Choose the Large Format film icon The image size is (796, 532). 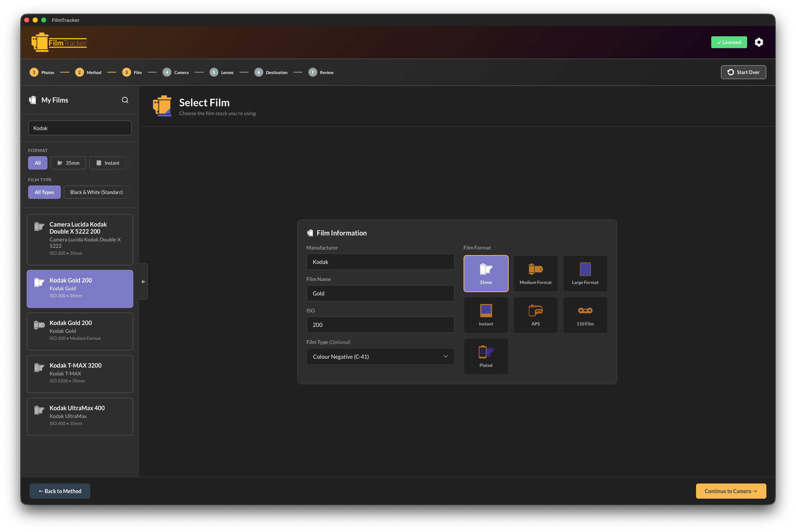click(585, 273)
